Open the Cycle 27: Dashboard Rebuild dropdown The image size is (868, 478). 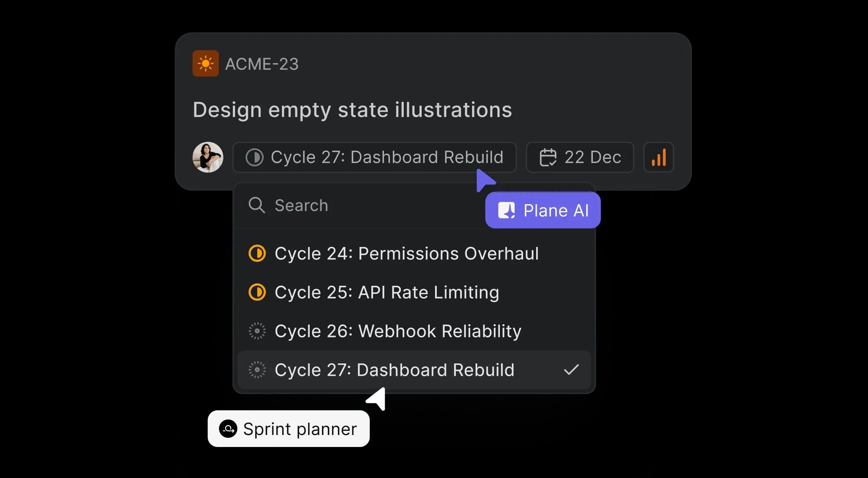point(374,157)
